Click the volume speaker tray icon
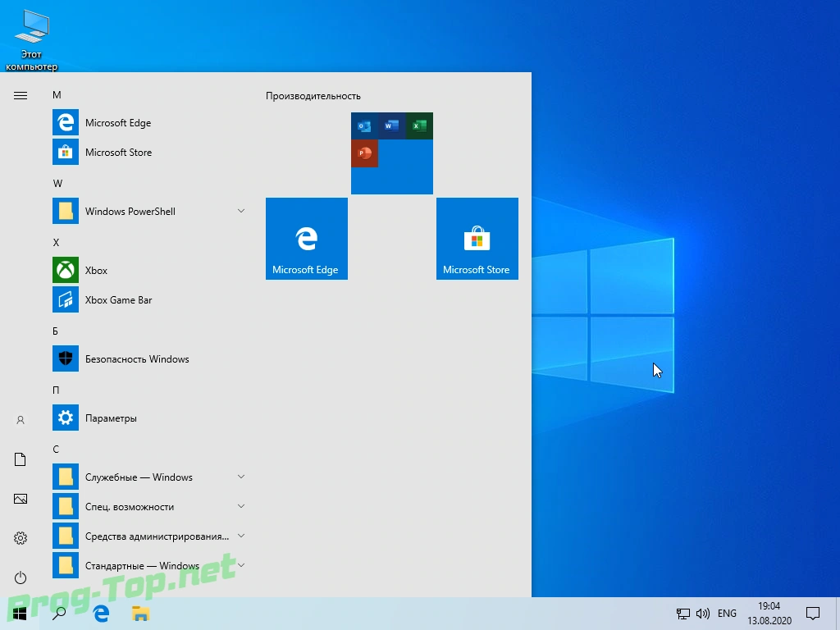840x630 pixels. click(702, 614)
